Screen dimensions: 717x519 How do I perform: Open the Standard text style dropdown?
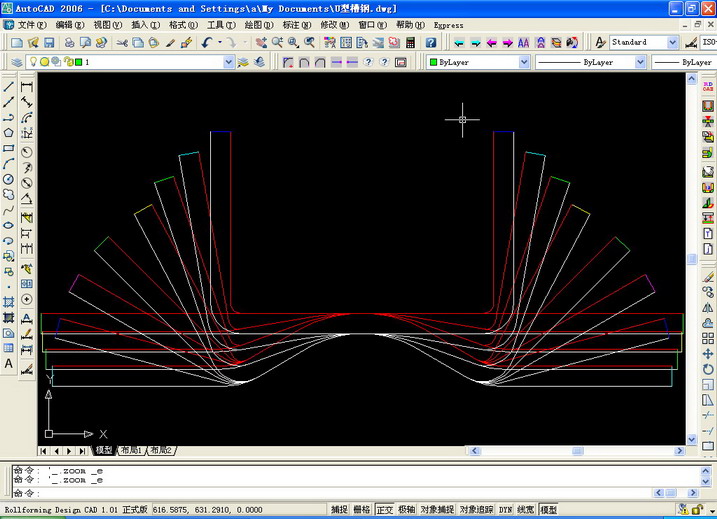(672, 43)
